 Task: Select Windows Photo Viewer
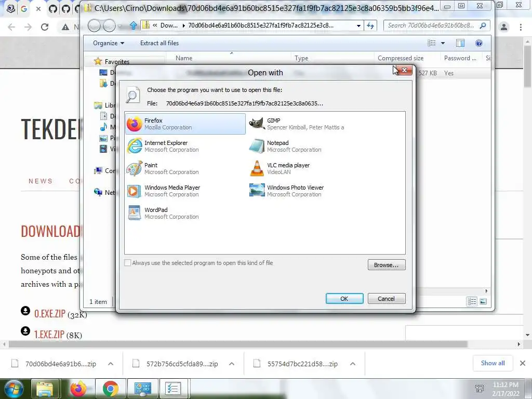coord(308,191)
